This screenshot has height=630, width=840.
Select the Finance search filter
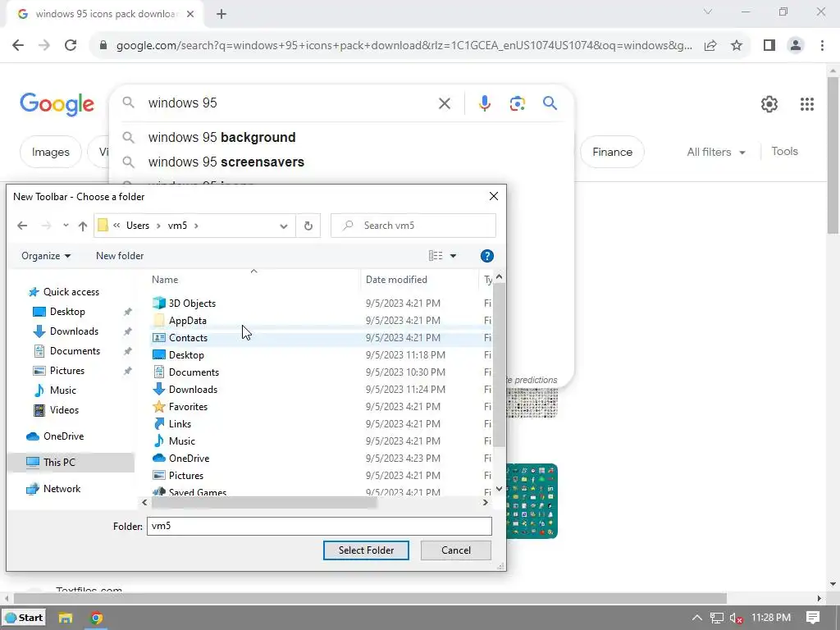612,152
